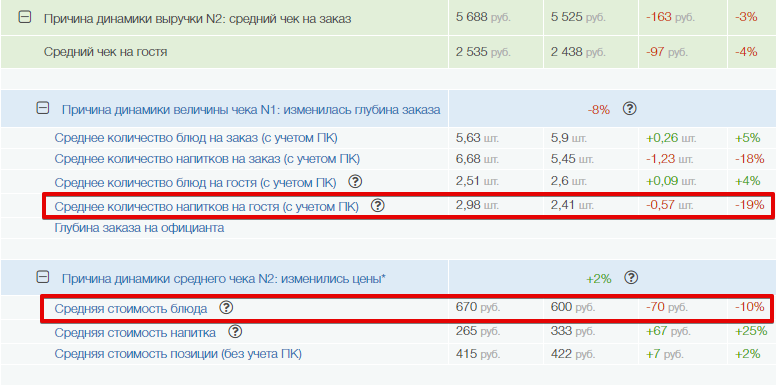Select the '2 535 руб.' cell
Screen dimensions: 780x385
click(x=483, y=51)
